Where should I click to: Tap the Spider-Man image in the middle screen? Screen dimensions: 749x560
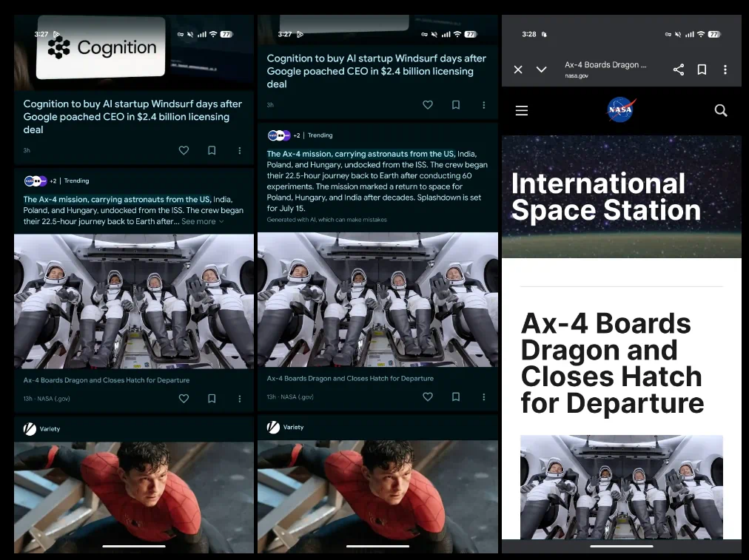[x=377, y=496]
